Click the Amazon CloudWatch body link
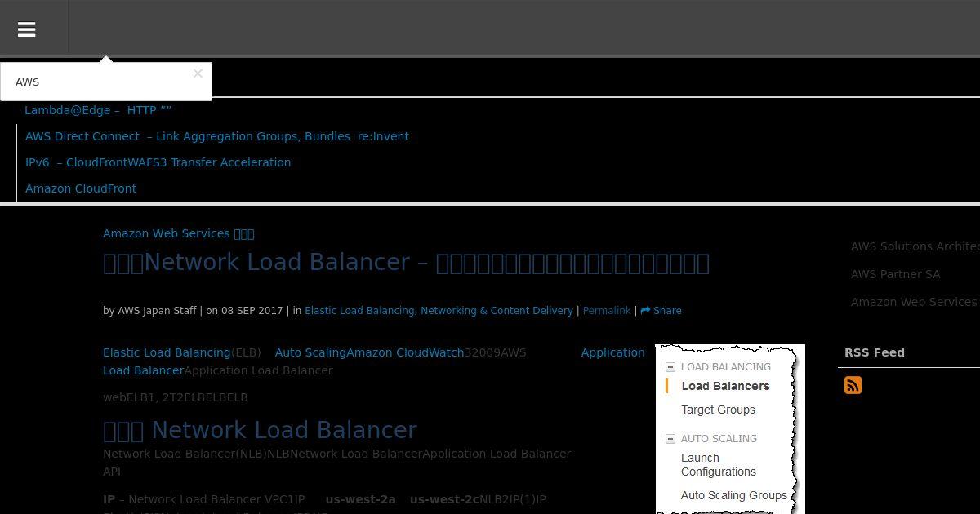Viewport: 980px width, 514px height. (x=405, y=352)
